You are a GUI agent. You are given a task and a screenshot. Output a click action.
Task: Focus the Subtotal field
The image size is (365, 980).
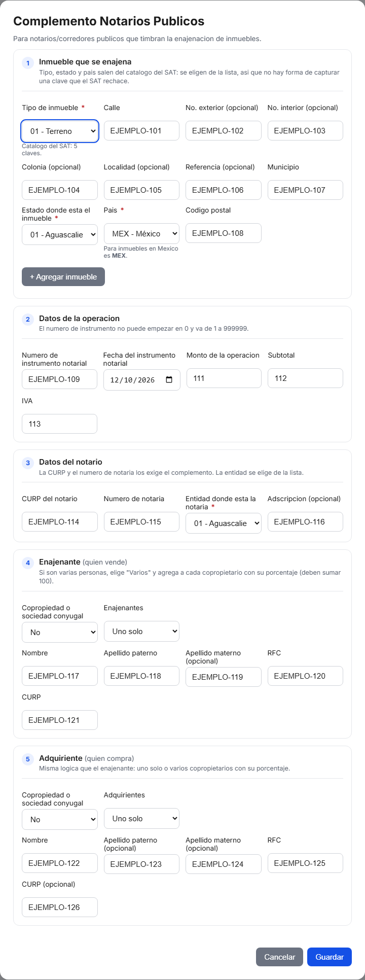point(305,378)
